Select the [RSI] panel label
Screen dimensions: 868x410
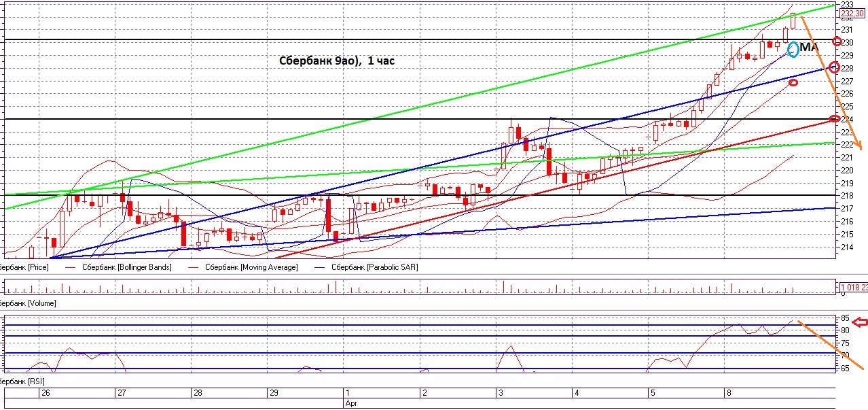[x=22, y=381]
